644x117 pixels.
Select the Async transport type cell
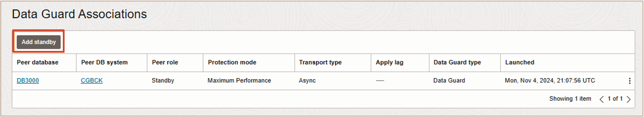(x=307, y=80)
